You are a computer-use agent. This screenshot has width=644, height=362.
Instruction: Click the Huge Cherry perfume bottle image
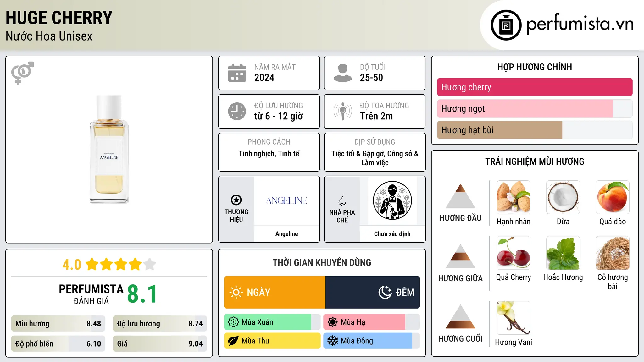click(x=109, y=149)
